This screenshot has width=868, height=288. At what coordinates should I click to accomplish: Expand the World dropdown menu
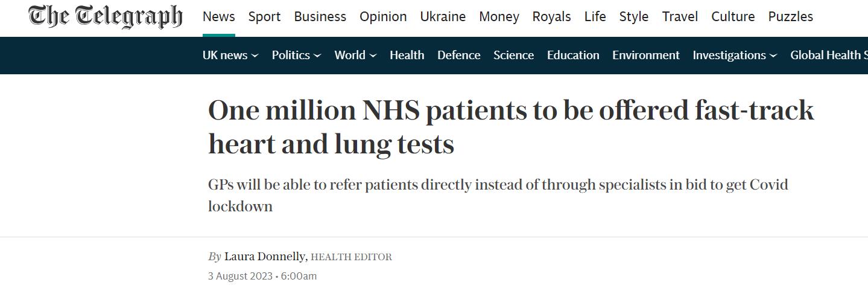click(x=355, y=56)
